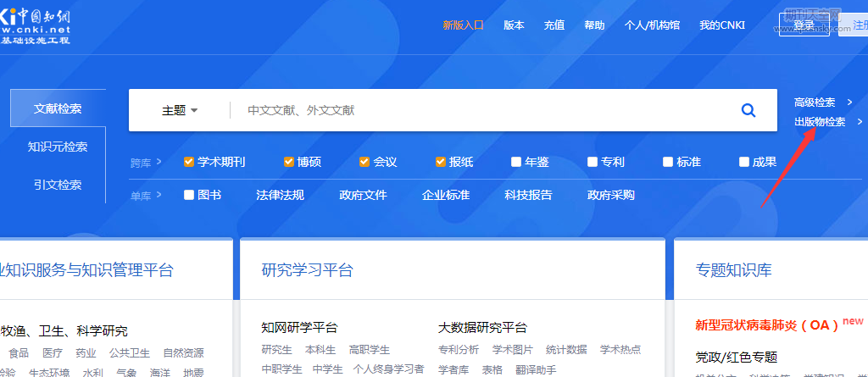The width and height of the screenshot is (868, 377).
Task: Check the 图书 single-database checkbox
Action: (x=189, y=196)
